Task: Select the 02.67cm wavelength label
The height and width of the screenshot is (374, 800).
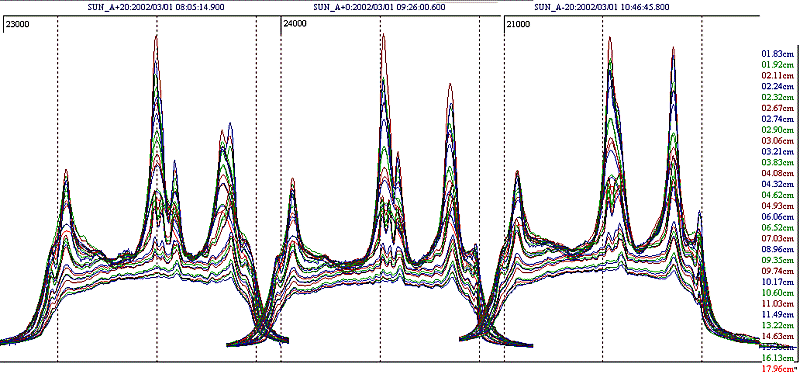Action: click(778, 108)
